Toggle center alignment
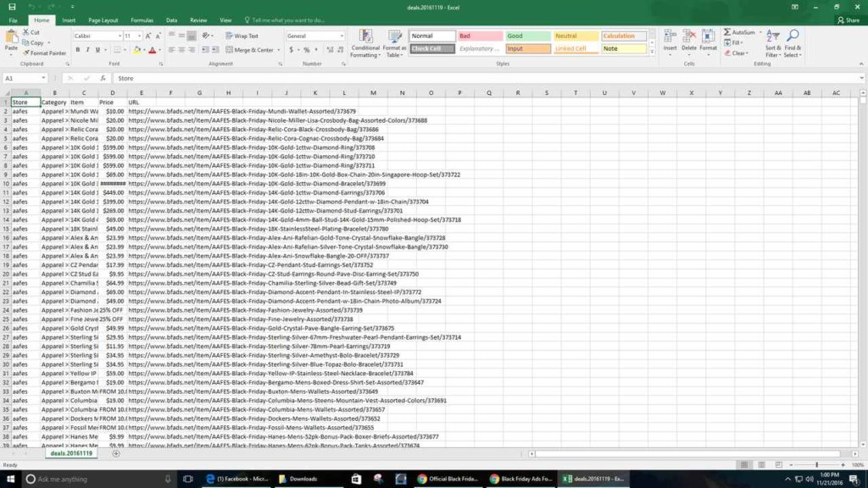 click(181, 50)
